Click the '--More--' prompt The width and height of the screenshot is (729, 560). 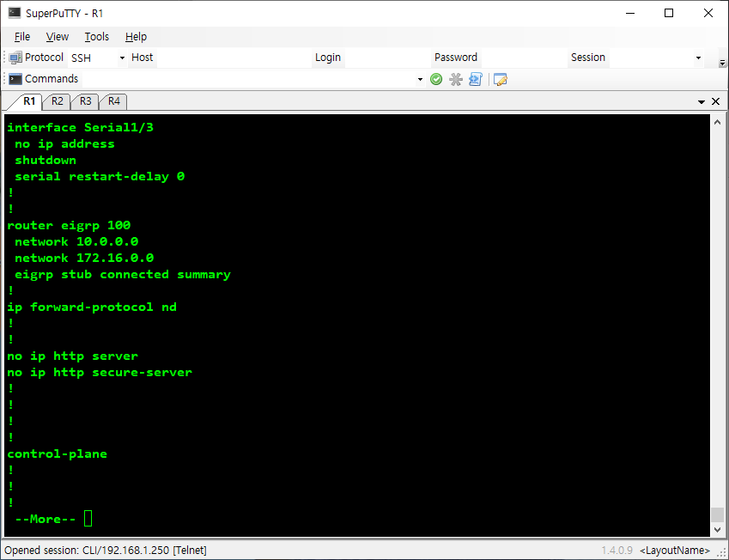point(46,519)
